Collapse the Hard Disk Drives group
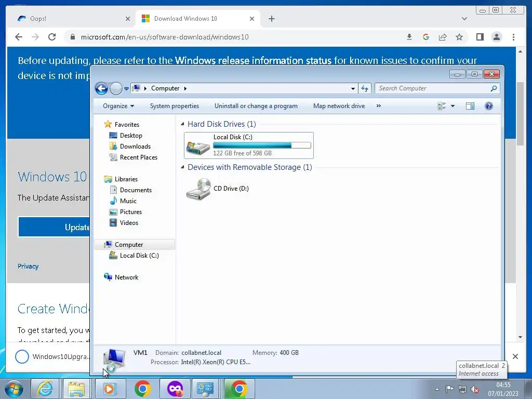 coord(182,124)
